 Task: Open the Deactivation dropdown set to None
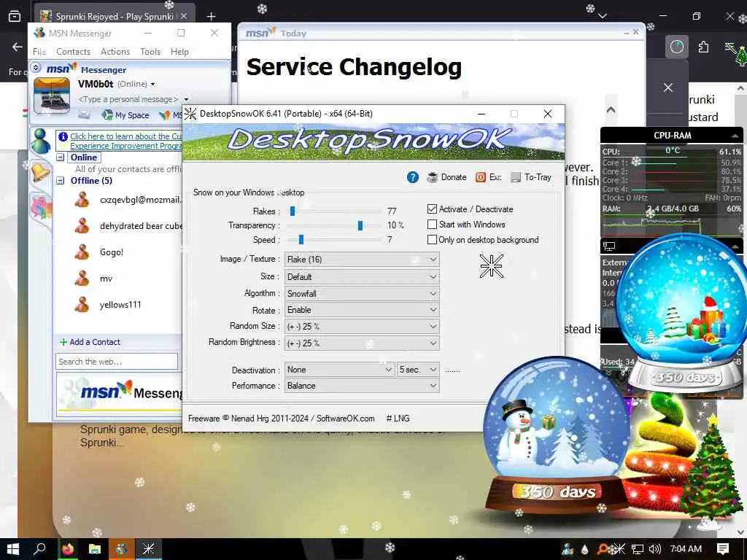point(339,370)
